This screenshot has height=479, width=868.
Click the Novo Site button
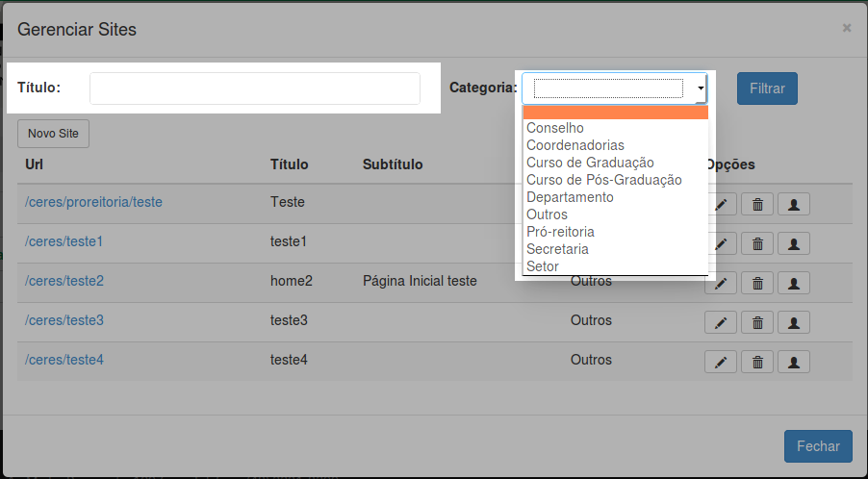[53, 134]
